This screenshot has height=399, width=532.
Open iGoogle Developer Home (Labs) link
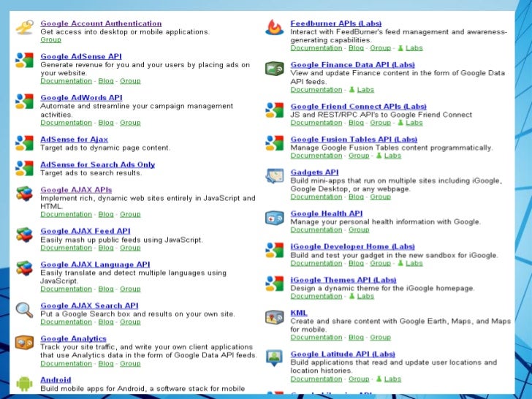coord(352,247)
